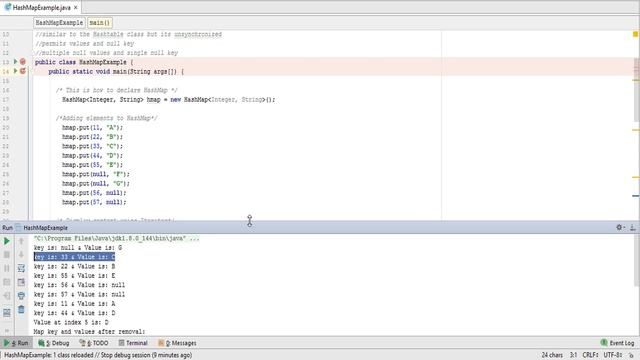
Task: Click the yellow inspection indicator atop editor
Action: [x=636, y=34]
